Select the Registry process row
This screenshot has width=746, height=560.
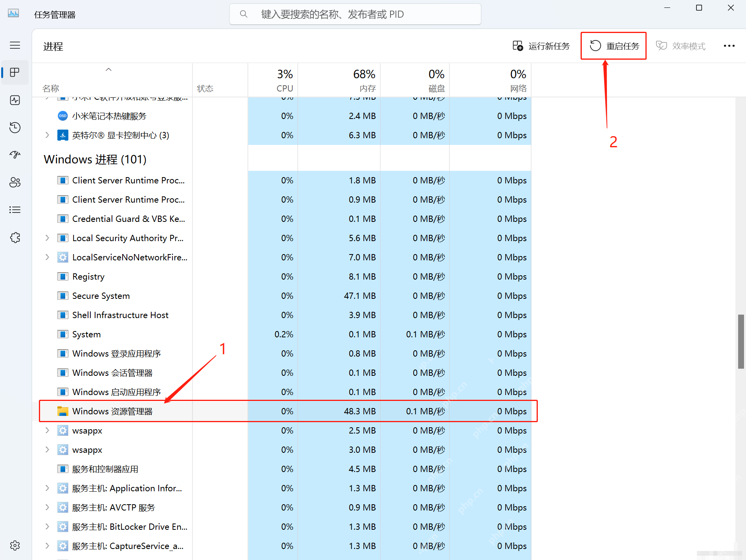[282, 276]
